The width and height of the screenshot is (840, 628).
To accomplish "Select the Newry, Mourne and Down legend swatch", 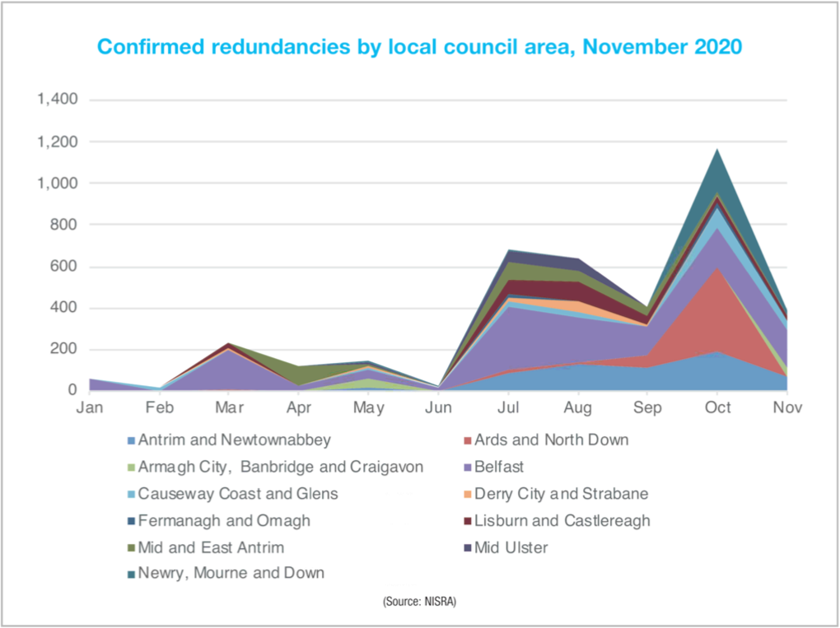I will [130, 573].
